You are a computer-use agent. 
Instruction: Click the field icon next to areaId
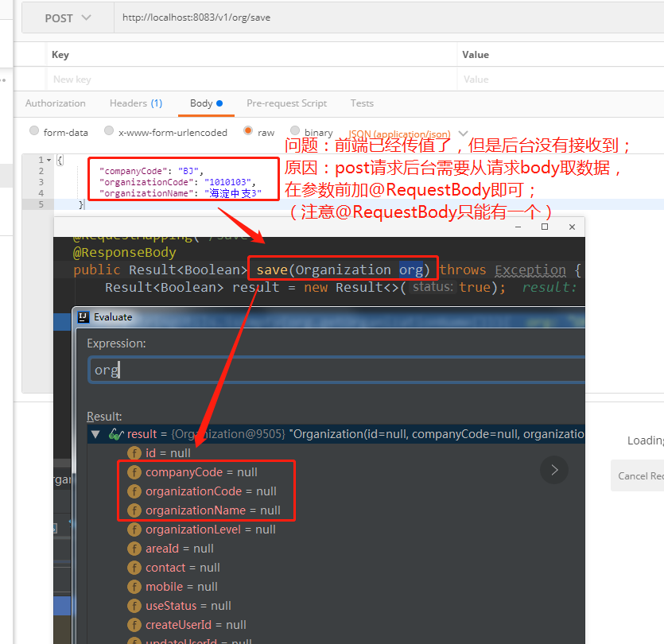(x=134, y=549)
